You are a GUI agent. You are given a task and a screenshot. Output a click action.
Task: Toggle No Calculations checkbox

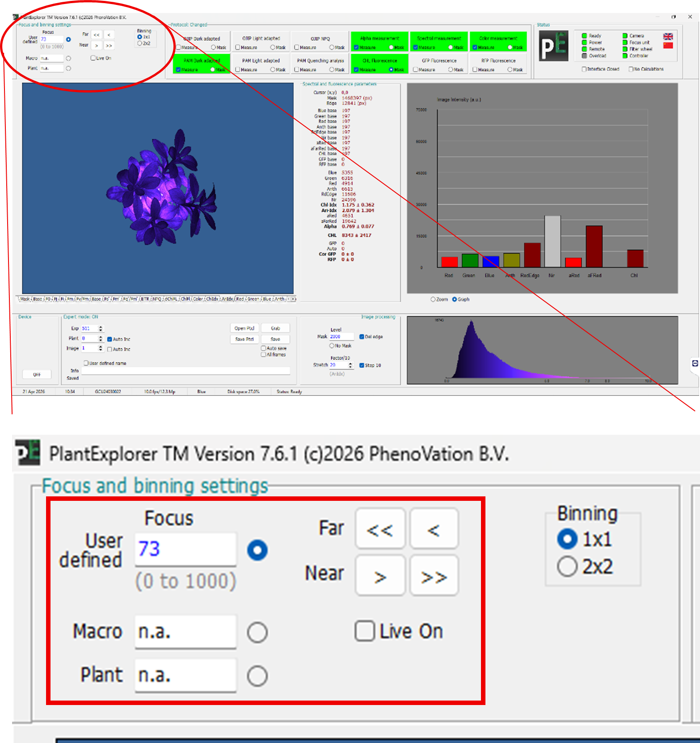(x=631, y=69)
